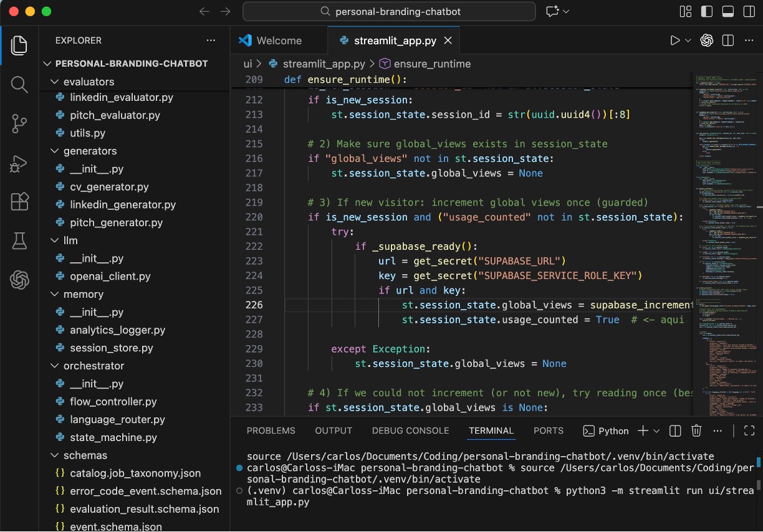Toggle the primary sidebar layout button
The height and width of the screenshot is (532, 763).
point(706,11)
